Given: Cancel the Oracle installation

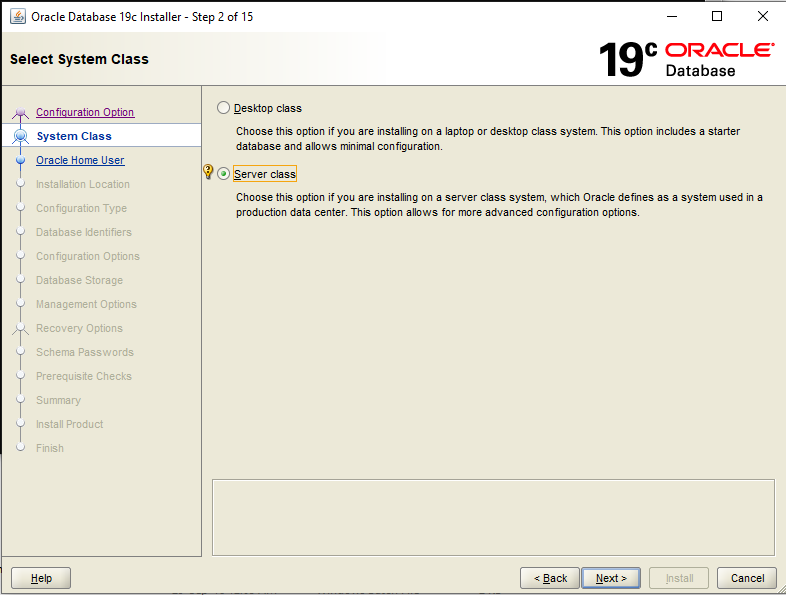Looking at the screenshot, I should pos(747,578).
